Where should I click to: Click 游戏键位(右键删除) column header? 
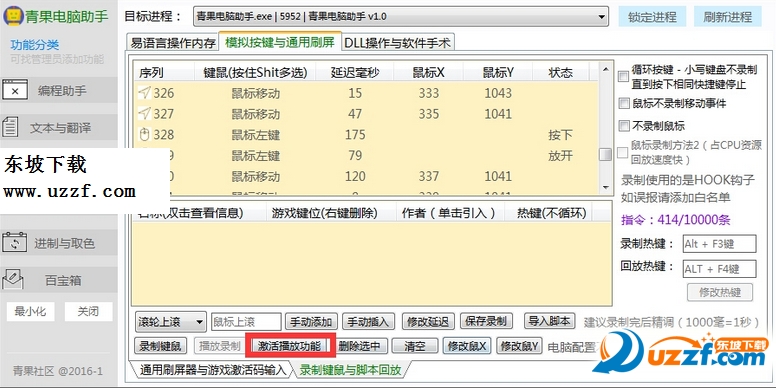(x=331, y=213)
